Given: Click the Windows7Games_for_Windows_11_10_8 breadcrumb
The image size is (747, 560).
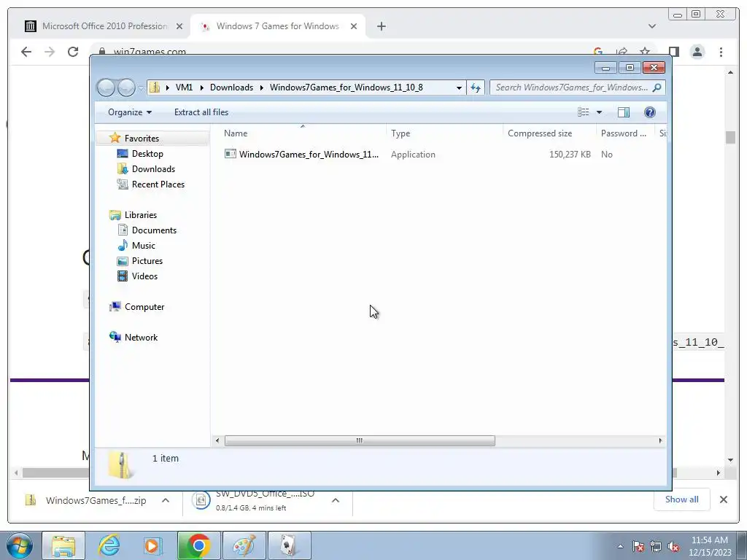Looking at the screenshot, I should tap(347, 87).
